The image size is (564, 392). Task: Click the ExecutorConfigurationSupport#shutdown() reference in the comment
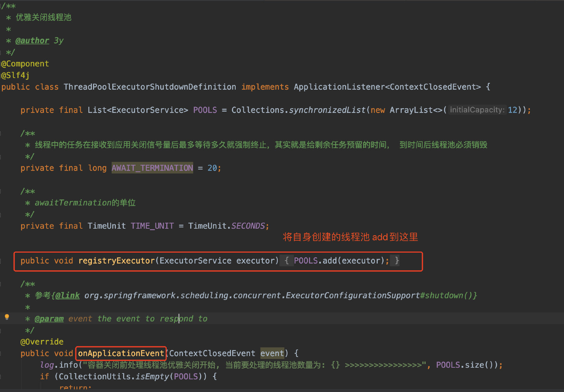point(379,295)
